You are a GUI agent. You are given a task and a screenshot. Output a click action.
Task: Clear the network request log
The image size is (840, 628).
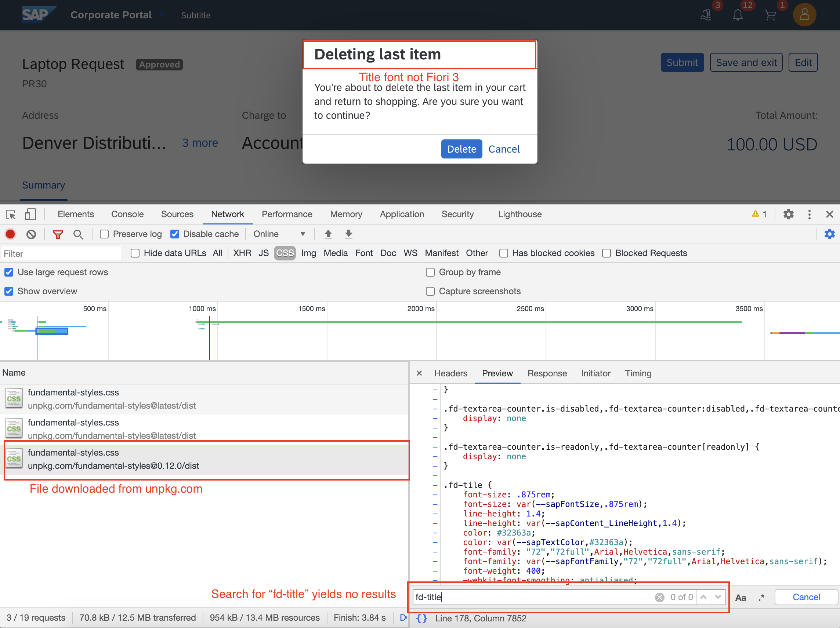(31, 234)
